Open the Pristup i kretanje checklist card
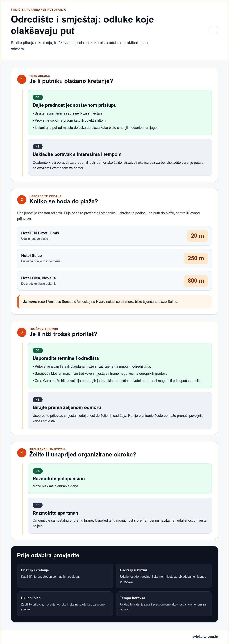Screen dimensions: 229x644 pyautogui.click(x=65, y=576)
